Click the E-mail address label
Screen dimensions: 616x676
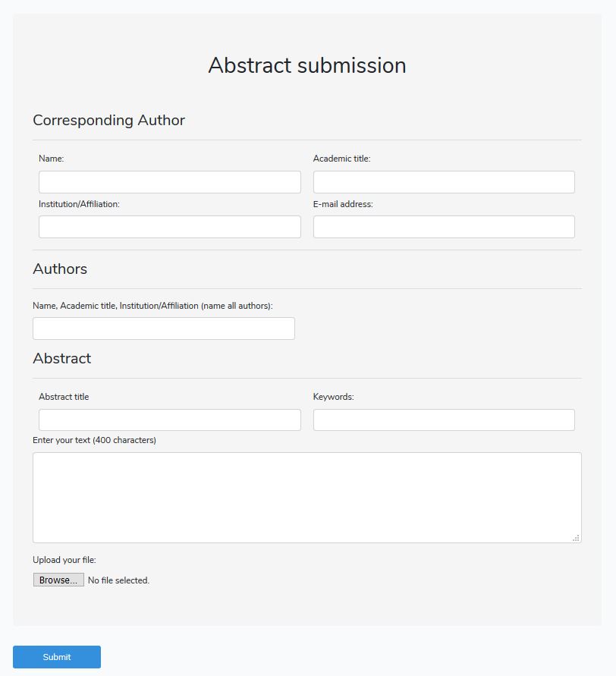[x=344, y=203]
